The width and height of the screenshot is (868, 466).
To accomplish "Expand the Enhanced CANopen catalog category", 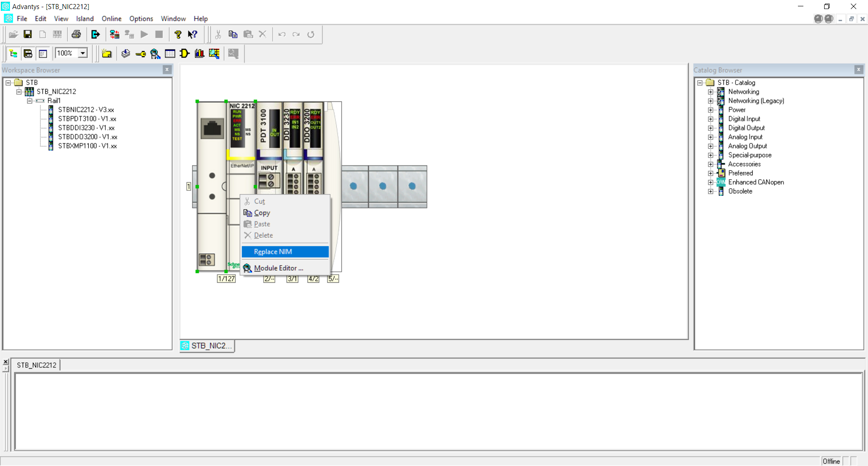I will 711,182.
